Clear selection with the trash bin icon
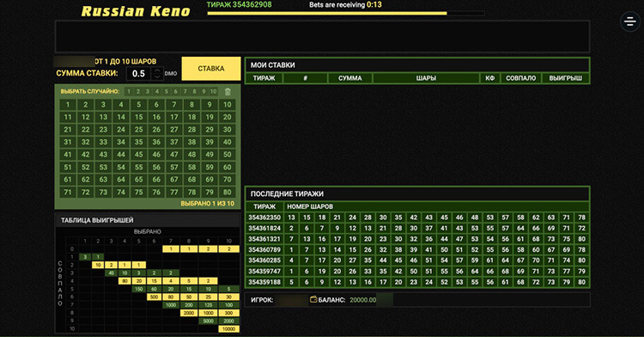This screenshot has width=644, height=337. coord(228,92)
